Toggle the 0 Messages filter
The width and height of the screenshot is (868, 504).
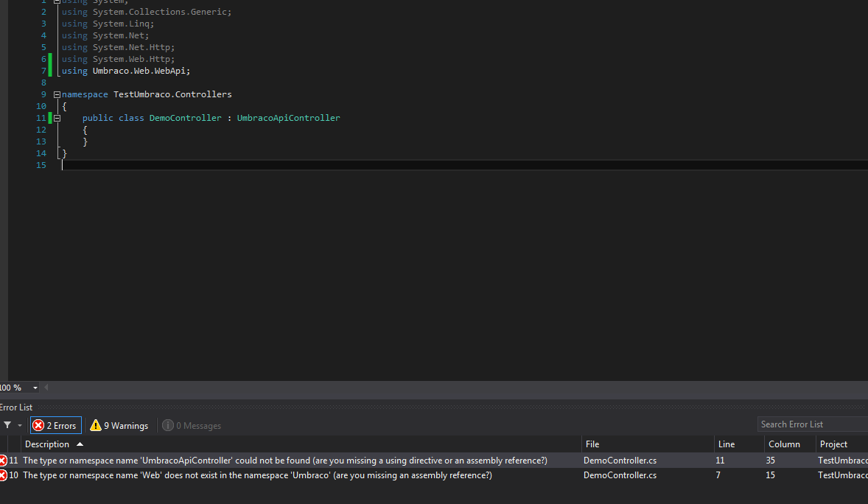click(x=192, y=425)
